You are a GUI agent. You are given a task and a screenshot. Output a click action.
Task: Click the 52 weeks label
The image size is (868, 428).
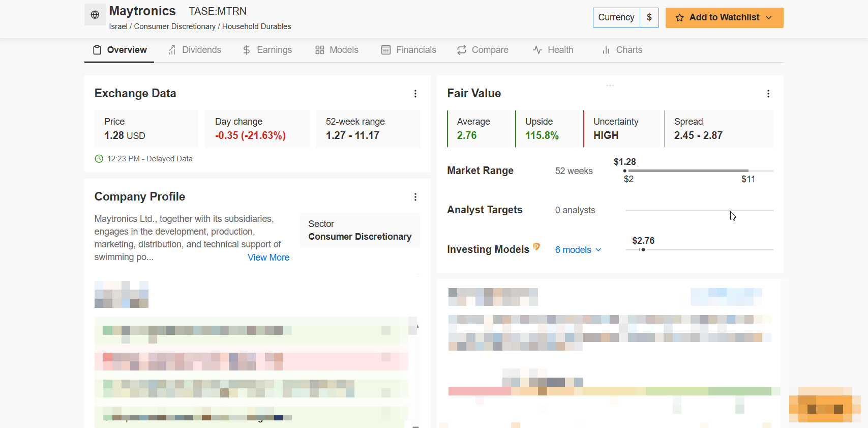point(574,171)
